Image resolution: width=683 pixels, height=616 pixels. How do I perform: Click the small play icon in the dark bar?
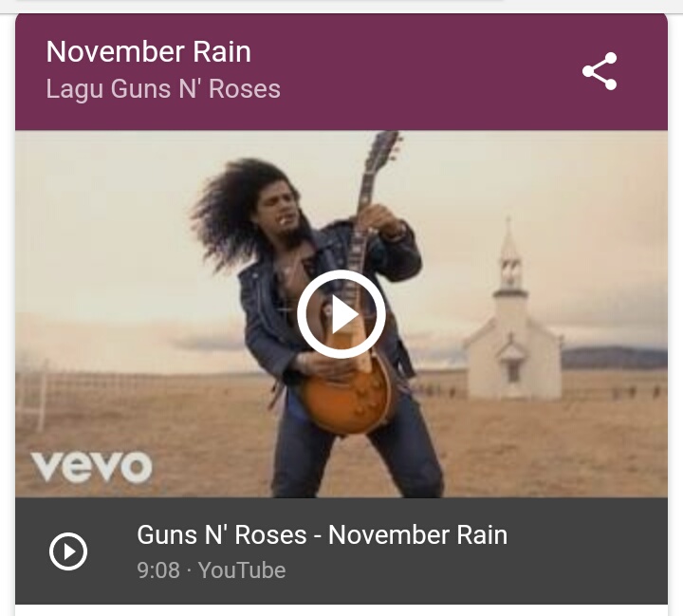click(68, 551)
